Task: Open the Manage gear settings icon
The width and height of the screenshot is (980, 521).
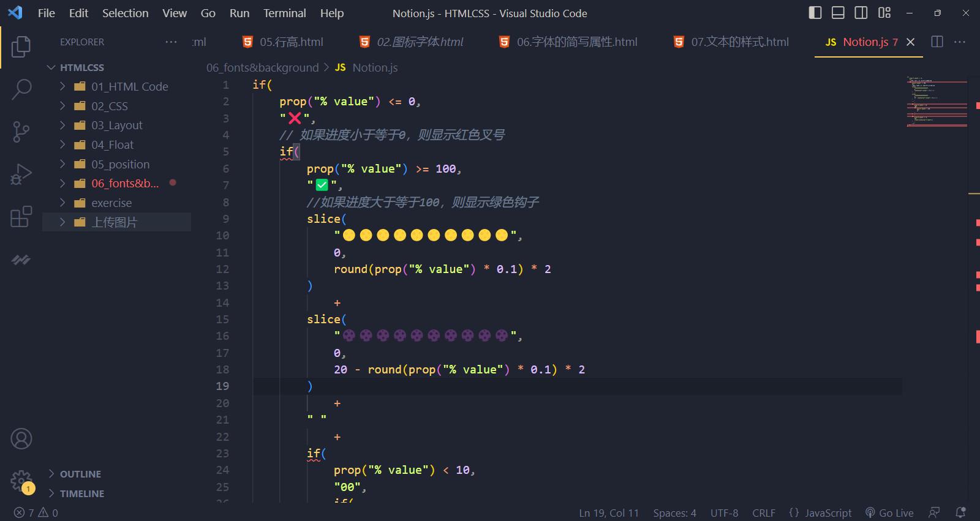Action: 21,481
